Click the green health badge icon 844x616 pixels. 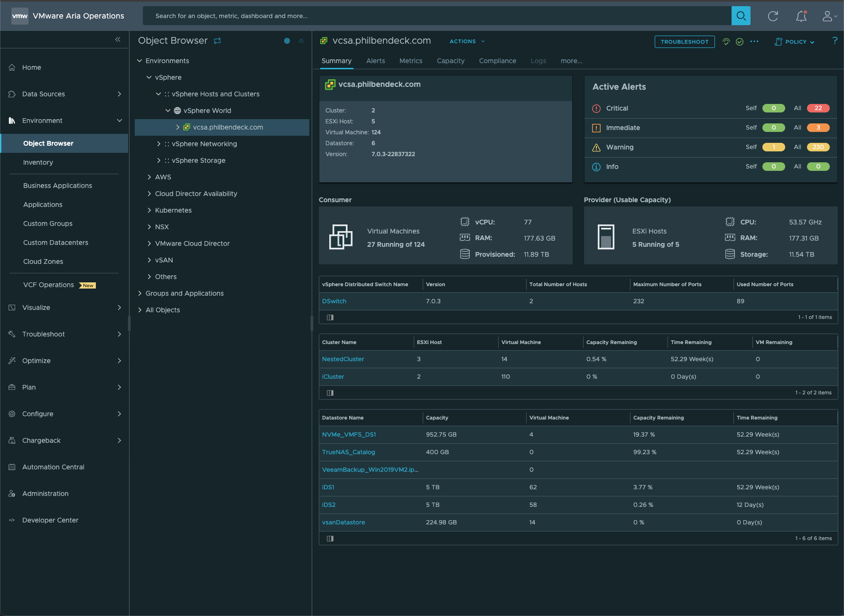coord(726,42)
